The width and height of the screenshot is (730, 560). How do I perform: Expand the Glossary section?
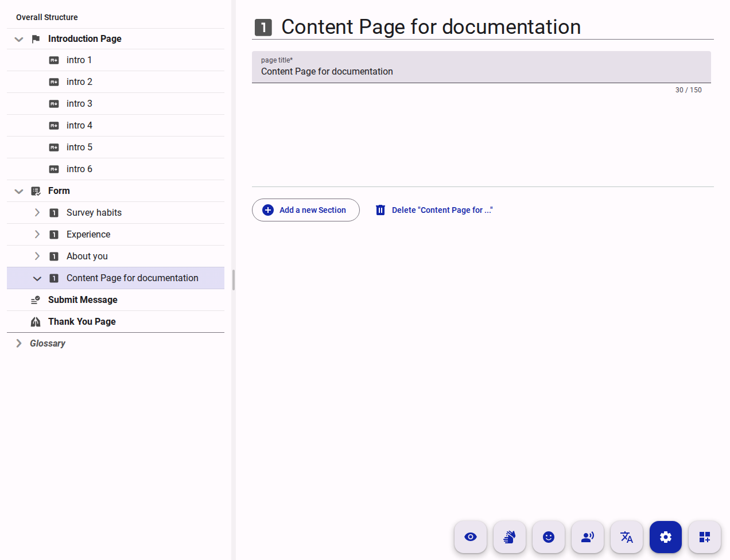(x=19, y=343)
